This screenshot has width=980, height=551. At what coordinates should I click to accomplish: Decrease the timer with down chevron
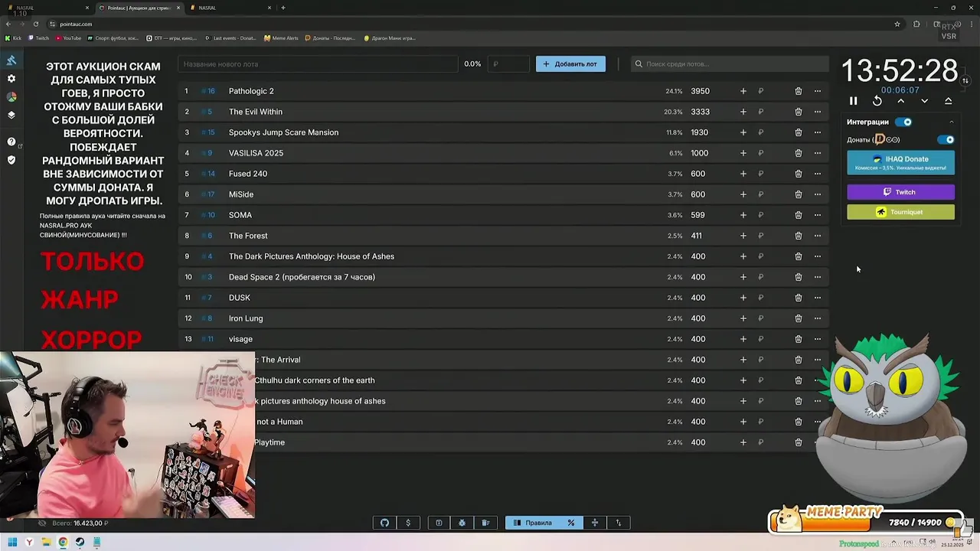pos(925,101)
